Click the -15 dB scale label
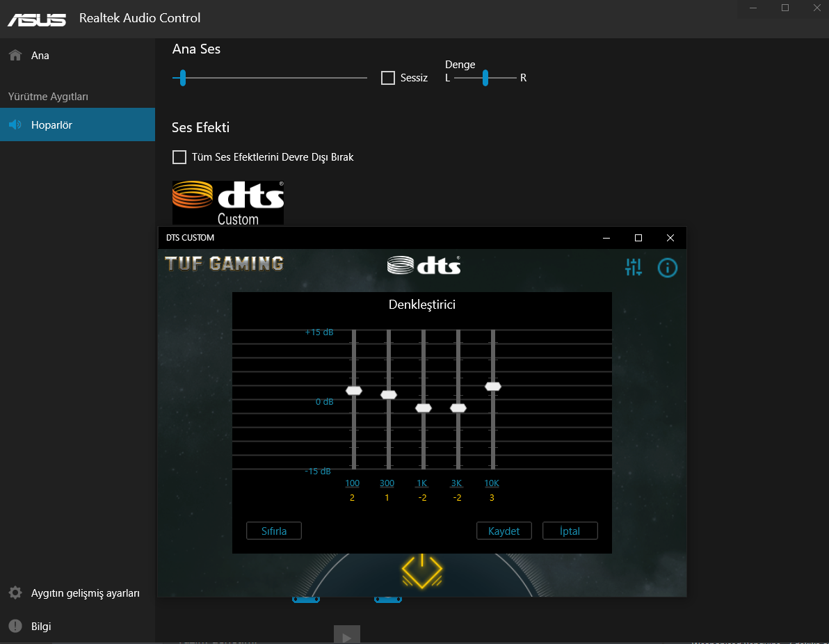Image resolution: width=829 pixels, height=644 pixels. click(318, 471)
